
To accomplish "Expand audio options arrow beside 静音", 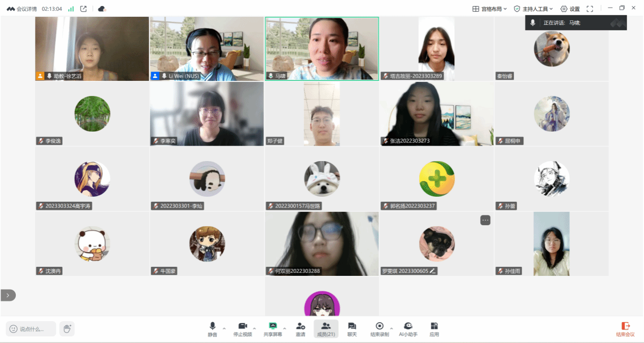I will tap(224, 328).
